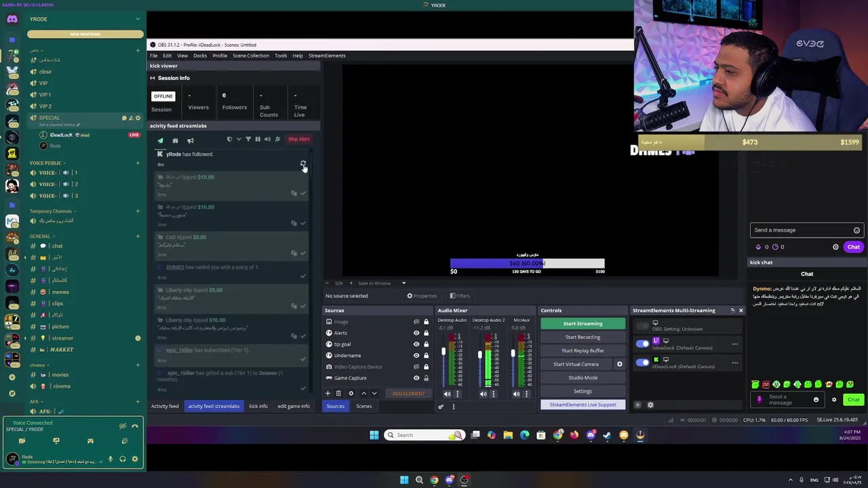
Task: Open Twitch iideadlock output options dots
Action: click(734, 344)
